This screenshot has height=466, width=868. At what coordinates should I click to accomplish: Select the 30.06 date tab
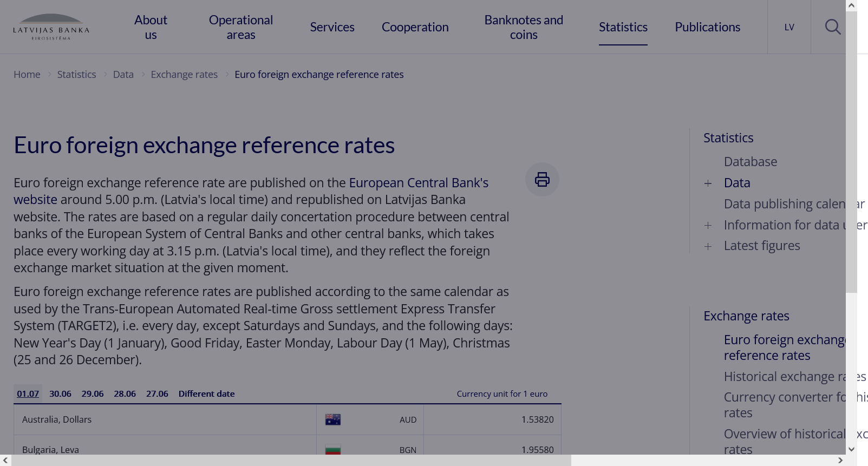[60, 394]
